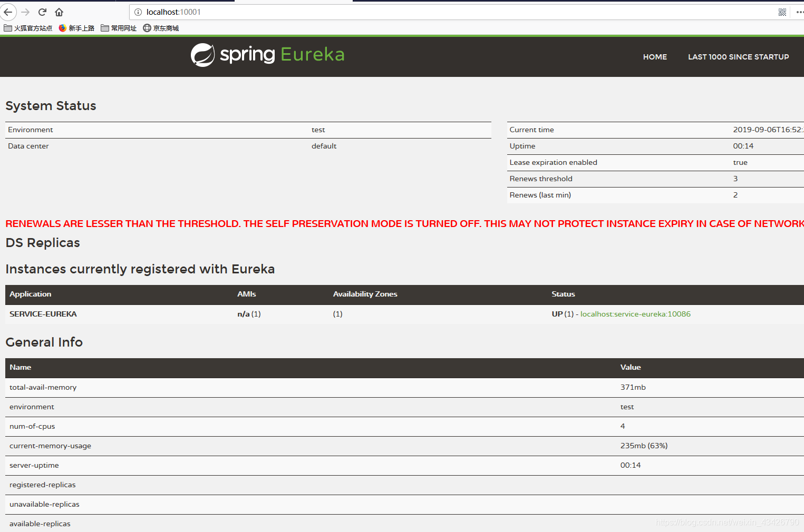
Task: Select the unavailable-replicas row name
Action: [44, 504]
